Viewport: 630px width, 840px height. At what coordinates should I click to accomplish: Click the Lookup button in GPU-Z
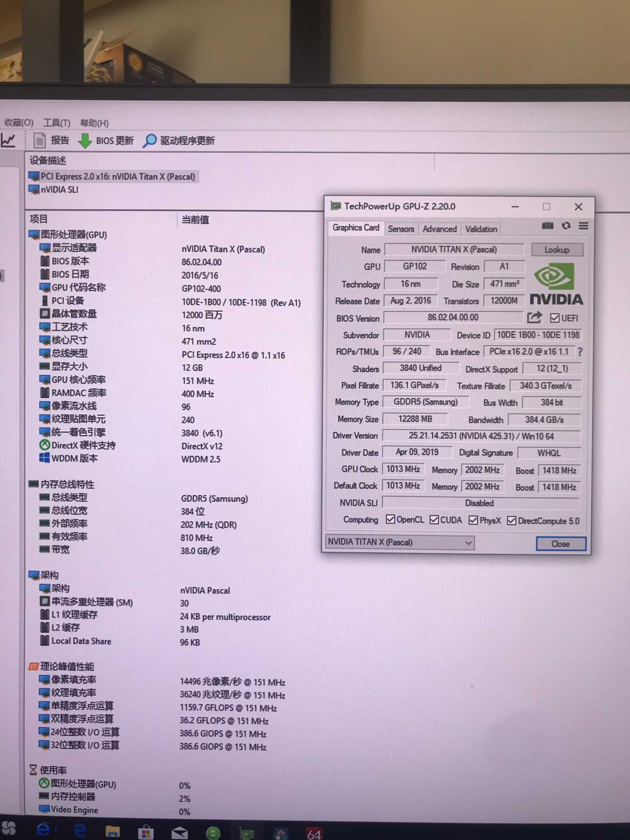(557, 250)
